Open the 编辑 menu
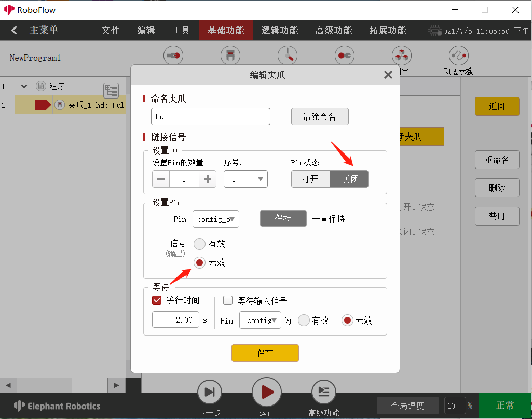Image resolution: width=532 pixels, height=419 pixels. pyautogui.click(x=145, y=31)
